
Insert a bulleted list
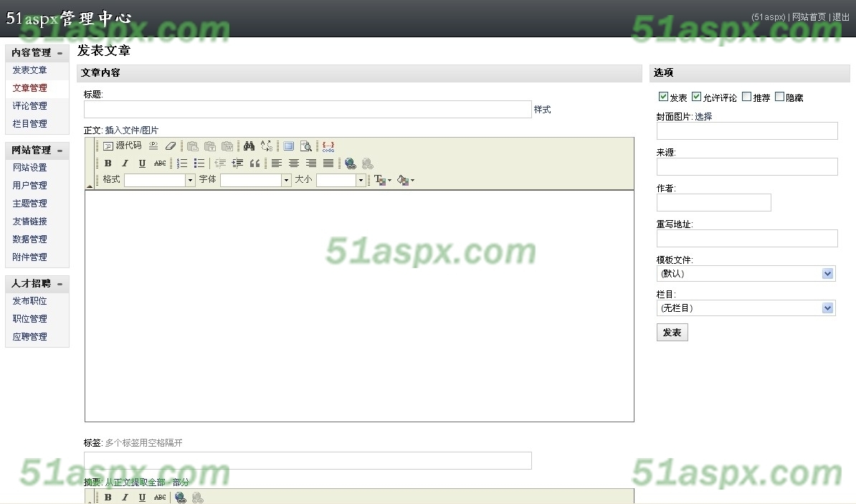pyautogui.click(x=199, y=163)
